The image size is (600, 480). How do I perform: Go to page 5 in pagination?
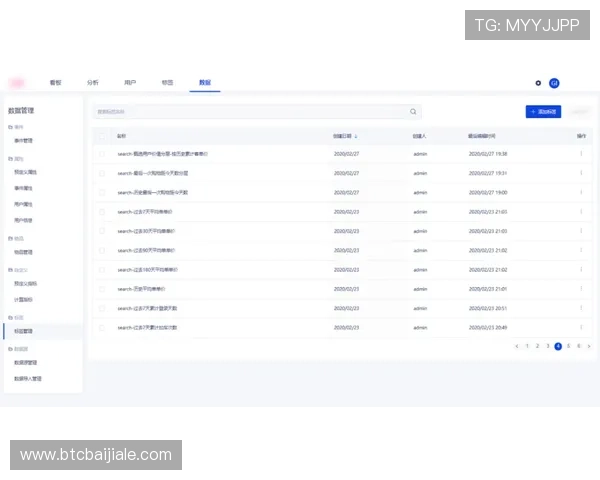569,346
